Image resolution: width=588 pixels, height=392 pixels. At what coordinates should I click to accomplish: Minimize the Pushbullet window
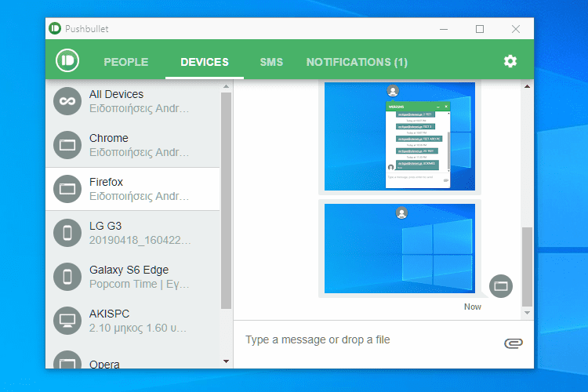[x=444, y=29]
